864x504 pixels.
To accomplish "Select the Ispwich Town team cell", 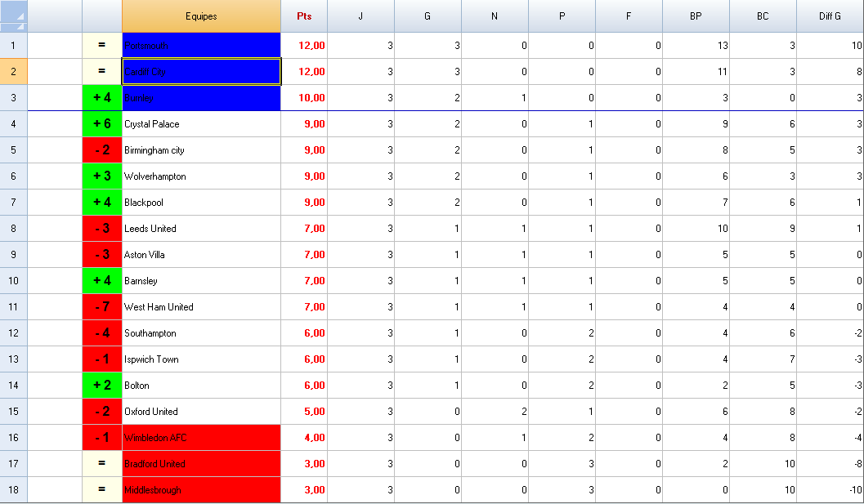I will tap(201, 359).
